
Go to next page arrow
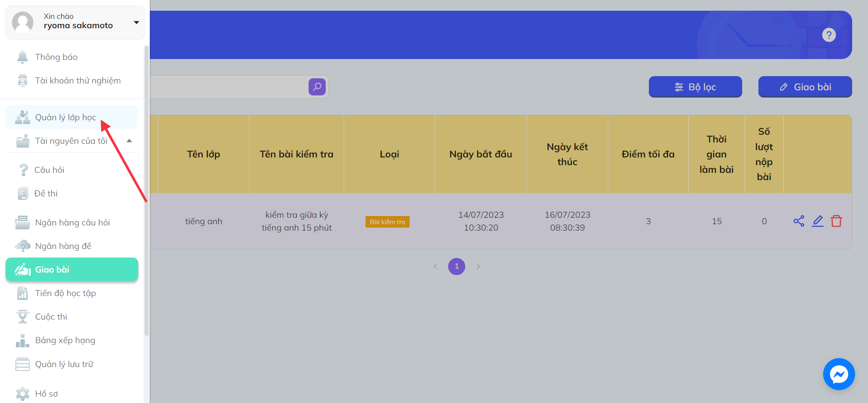[479, 266]
